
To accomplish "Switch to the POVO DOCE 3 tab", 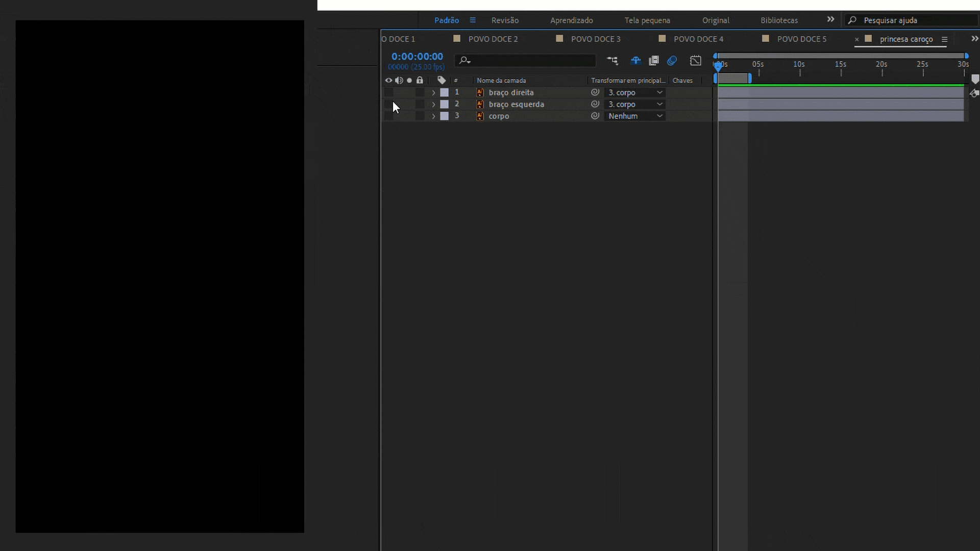I will pyautogui.click(x=595, y=39).
